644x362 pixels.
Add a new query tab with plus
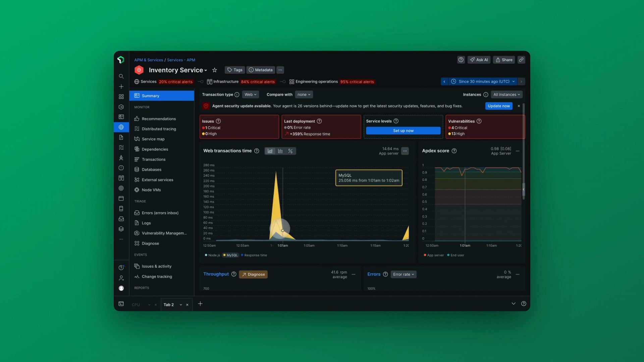point(200,304)
